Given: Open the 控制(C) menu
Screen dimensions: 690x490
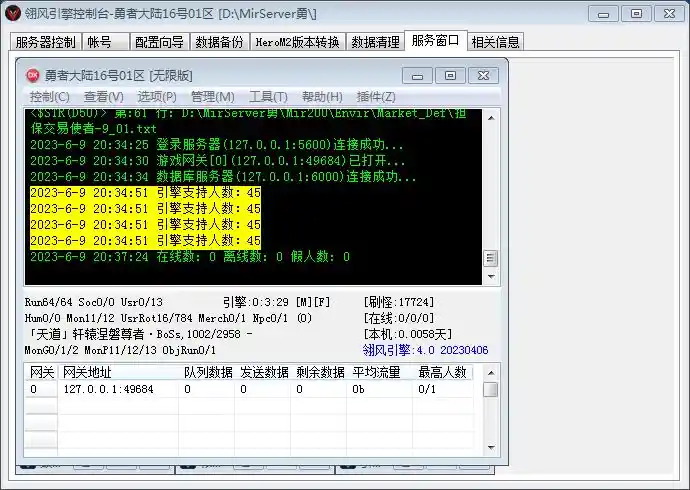Looking at the screenshot, I should coord(49,96).
